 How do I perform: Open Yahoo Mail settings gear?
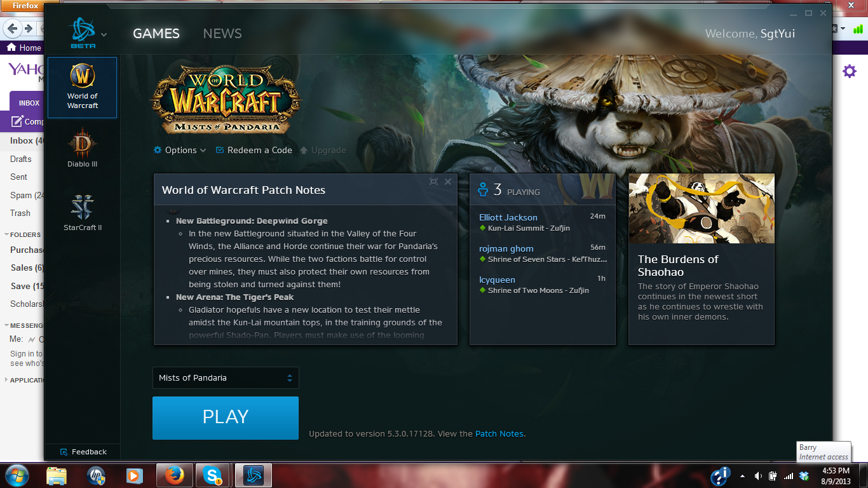click(850, 71)
